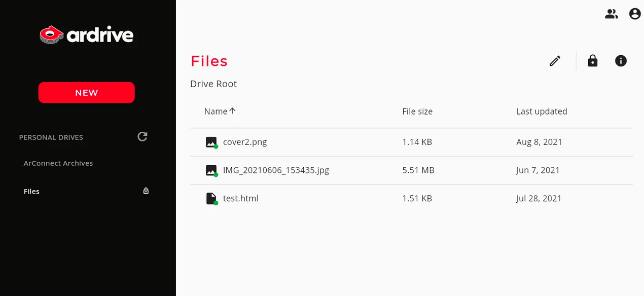
Task: Refresh personal drives with sync icon
Action: [x=142, y=136]
